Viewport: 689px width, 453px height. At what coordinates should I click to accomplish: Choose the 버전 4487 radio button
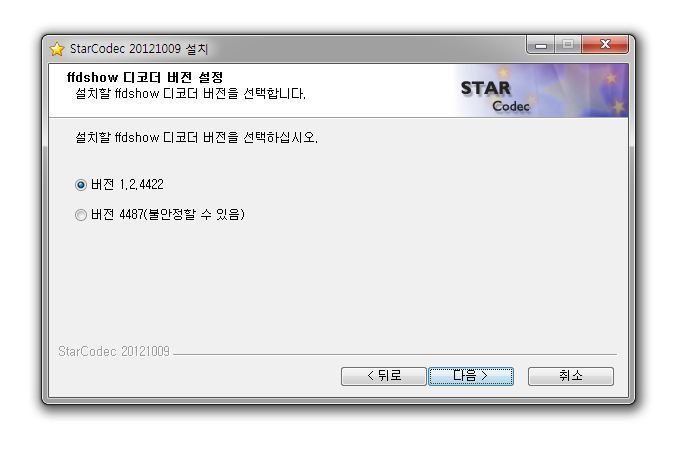pos(80,215)
